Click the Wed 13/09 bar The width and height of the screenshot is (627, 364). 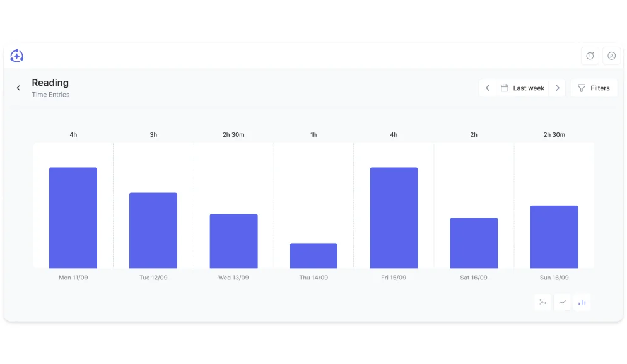tap(233, 241)
